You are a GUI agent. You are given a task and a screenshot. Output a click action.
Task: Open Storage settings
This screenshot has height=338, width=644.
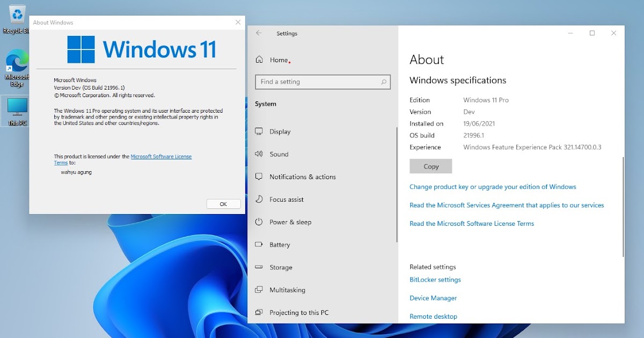pyautogui.click(x=279, y=267)
